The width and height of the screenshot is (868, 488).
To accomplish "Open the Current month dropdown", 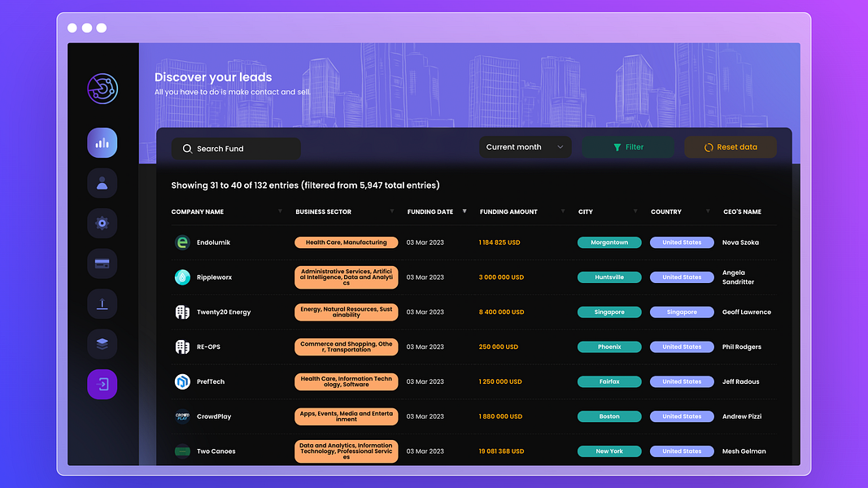I will coord(525,147).
